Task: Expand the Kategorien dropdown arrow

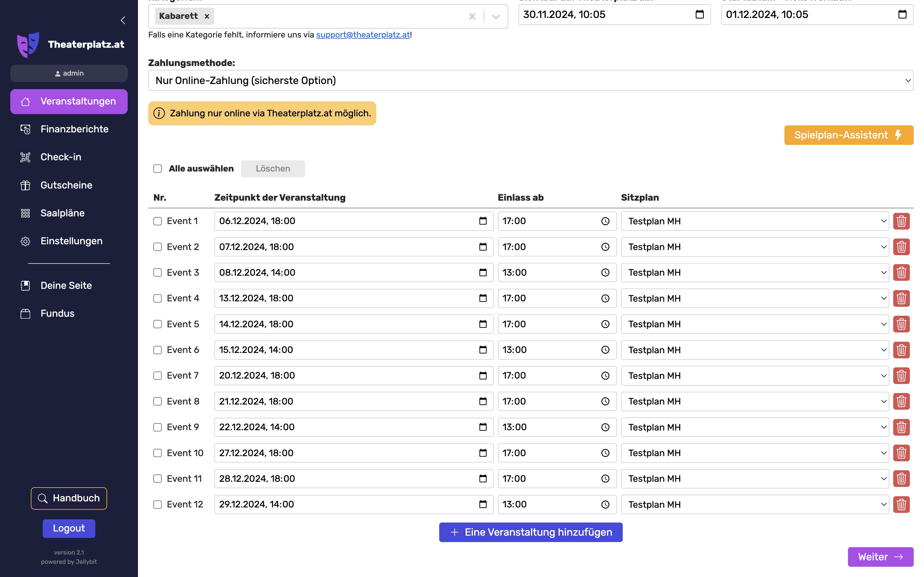Action: [x=496, y=16]
